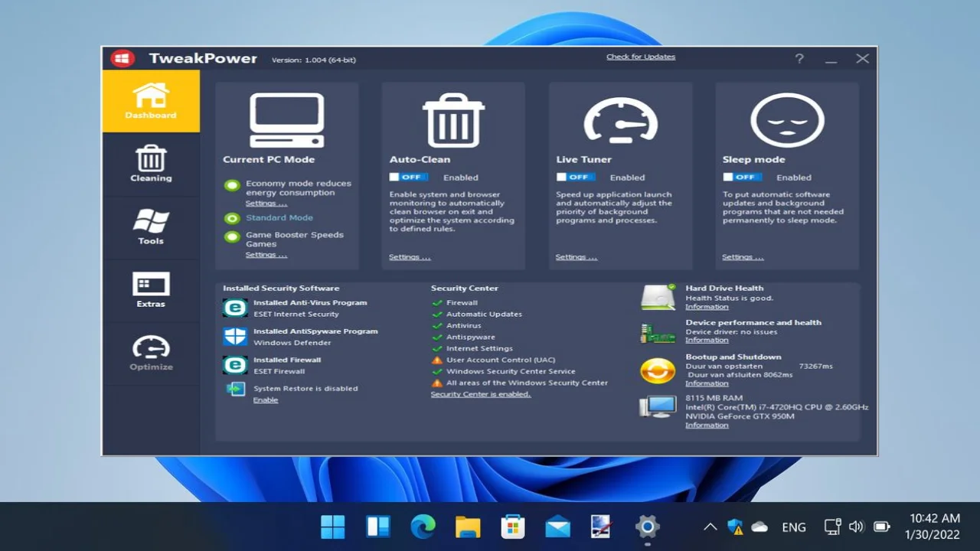Open Auto-Clean Settings link
The height and width of the screenshot is (551, 980).
[410, 257]
